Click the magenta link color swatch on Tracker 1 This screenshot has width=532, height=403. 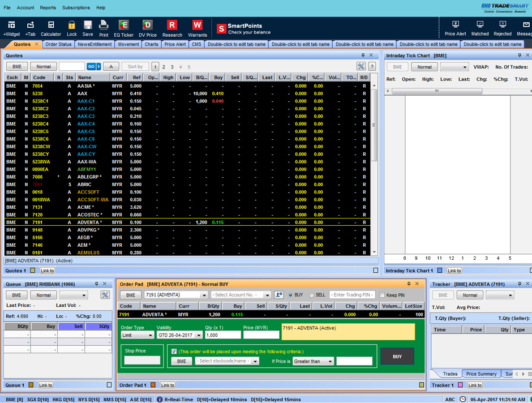pyautogui.click(x=461, y=385)
